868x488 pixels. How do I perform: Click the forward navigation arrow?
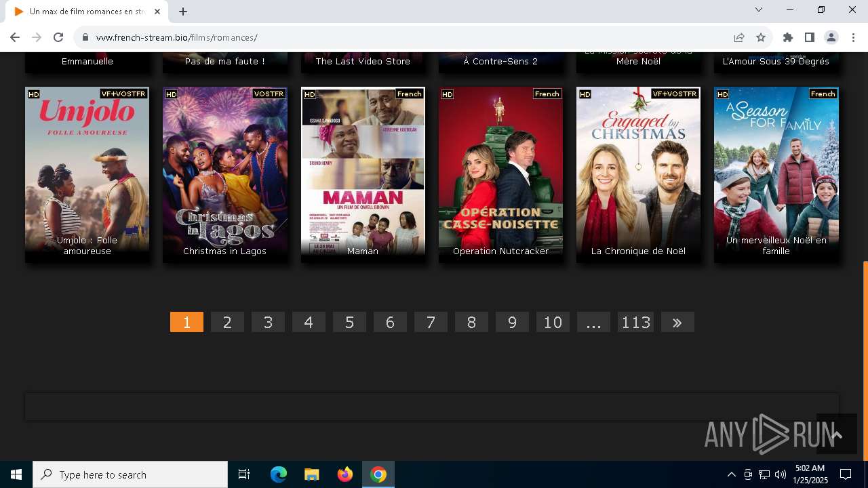click(37, 37)
